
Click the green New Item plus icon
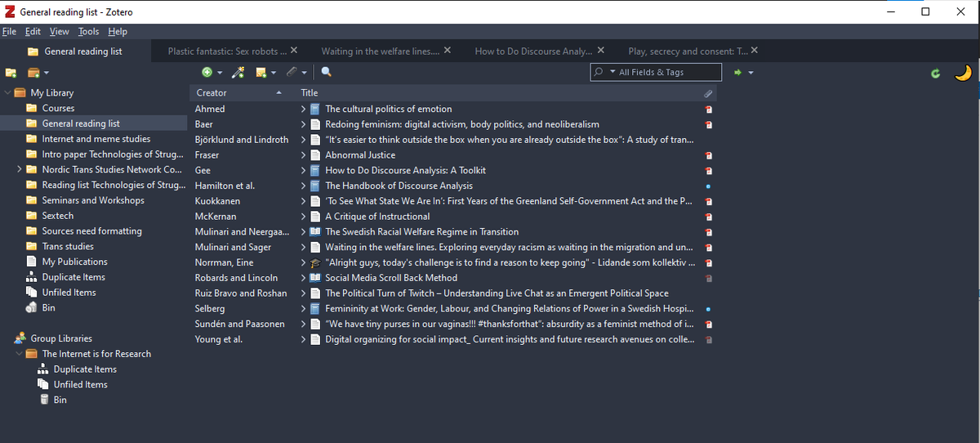207,73
